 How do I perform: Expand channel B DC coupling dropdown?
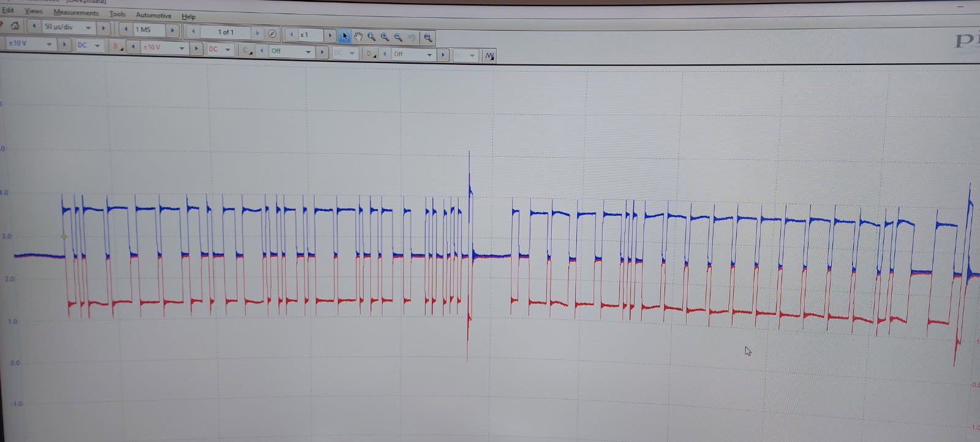[x=228, y=49]
